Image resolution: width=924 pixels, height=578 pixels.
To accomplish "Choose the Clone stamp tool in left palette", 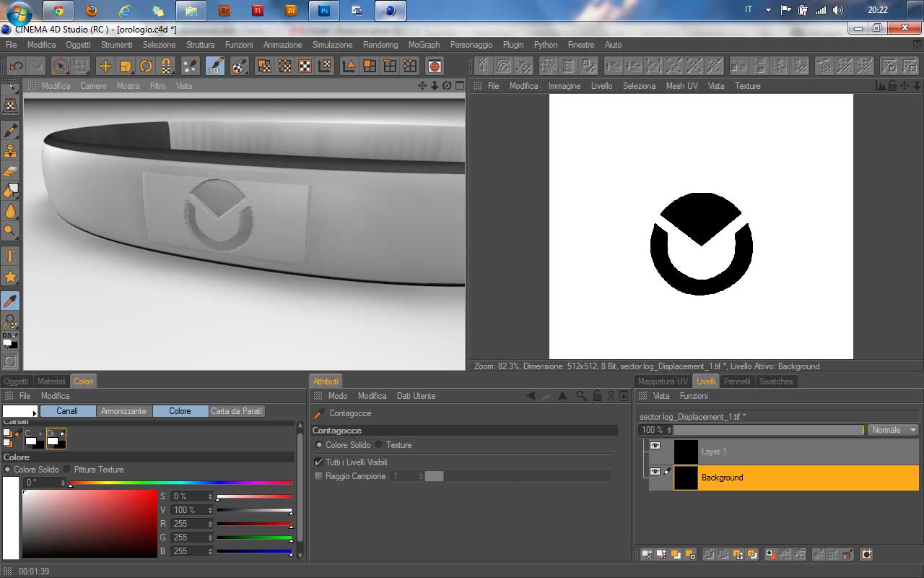I will tap(10, 151).
